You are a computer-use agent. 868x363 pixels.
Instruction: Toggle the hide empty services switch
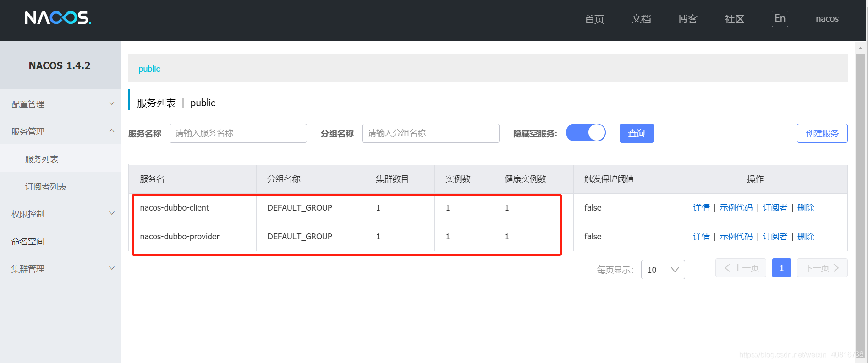click(586, 133)
